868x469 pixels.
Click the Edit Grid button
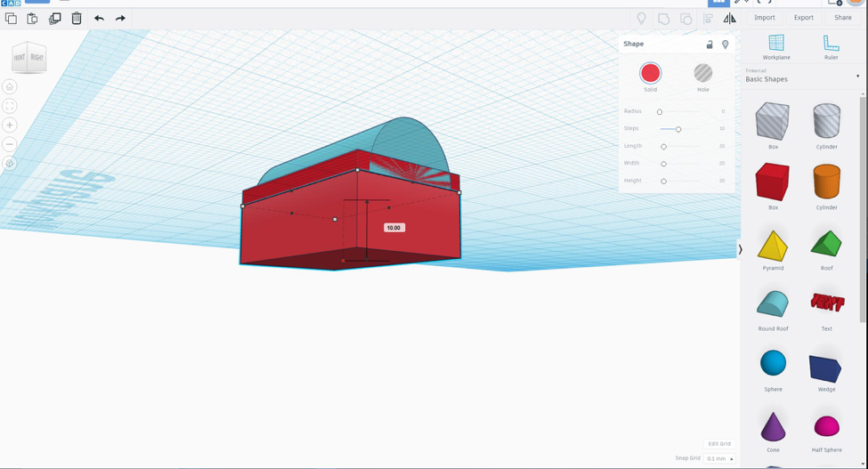click(719, 443)
